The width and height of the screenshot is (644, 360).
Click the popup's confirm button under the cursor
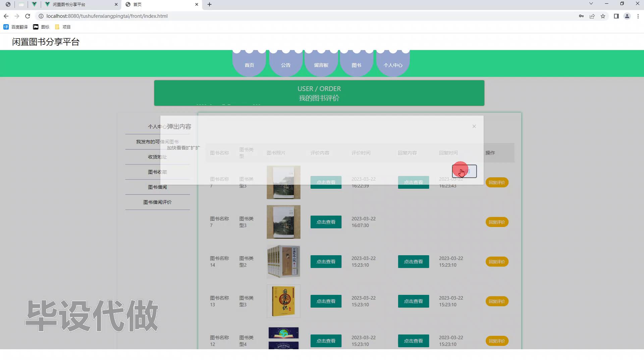point(464,171)
